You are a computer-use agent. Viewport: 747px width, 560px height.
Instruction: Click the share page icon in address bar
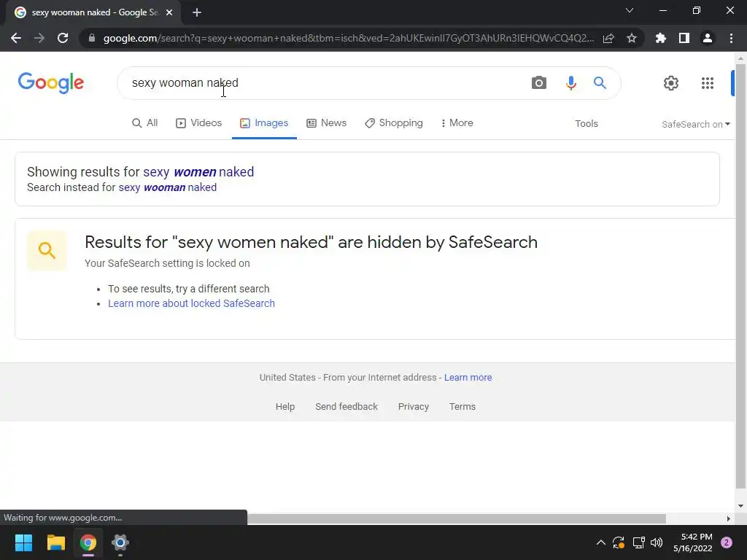coord(608,38)
